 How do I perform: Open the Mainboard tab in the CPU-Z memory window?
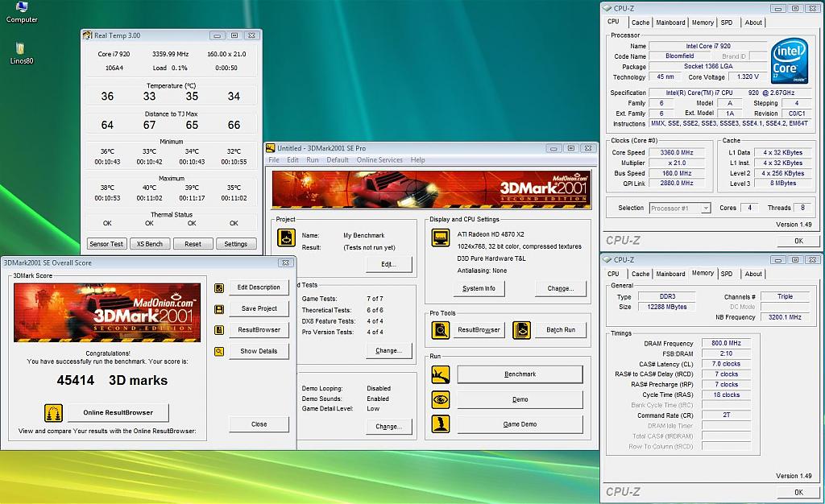tap(670, 274)
